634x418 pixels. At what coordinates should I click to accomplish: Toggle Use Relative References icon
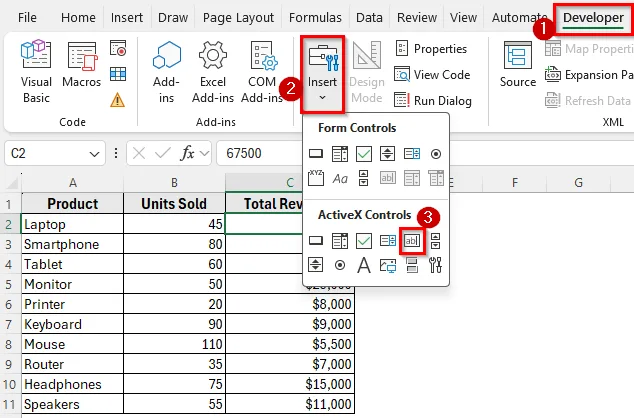point(118,74)
